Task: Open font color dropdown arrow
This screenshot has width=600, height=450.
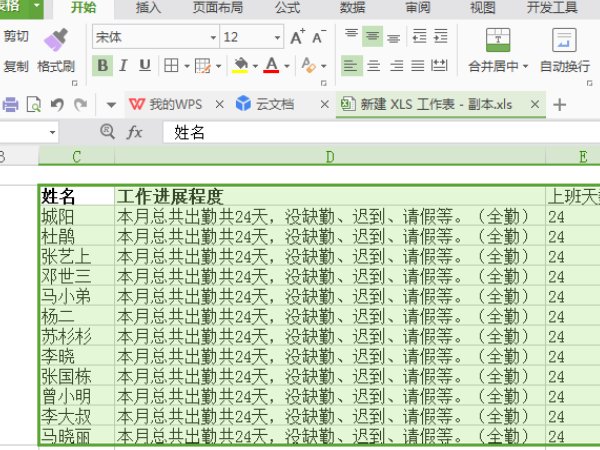Action: point(287,66)
